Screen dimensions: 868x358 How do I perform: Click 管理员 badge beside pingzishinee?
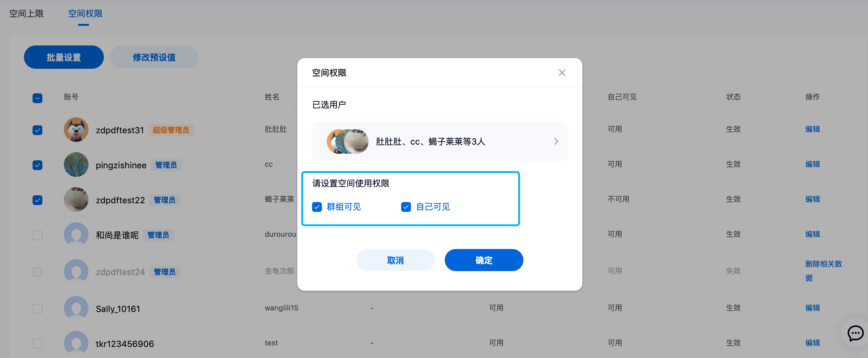click(166, 165)
